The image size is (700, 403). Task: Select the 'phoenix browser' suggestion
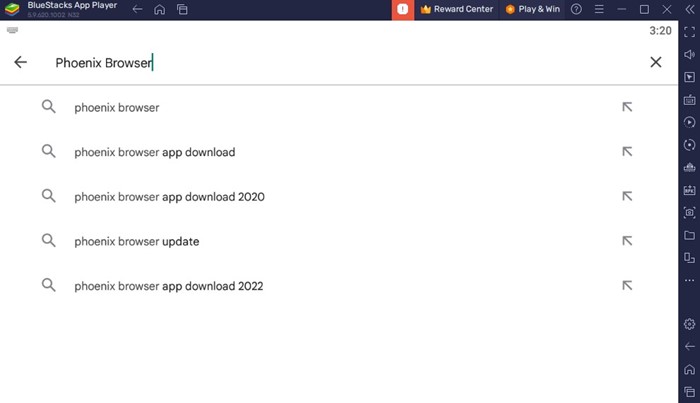click(x=117, y=107)
